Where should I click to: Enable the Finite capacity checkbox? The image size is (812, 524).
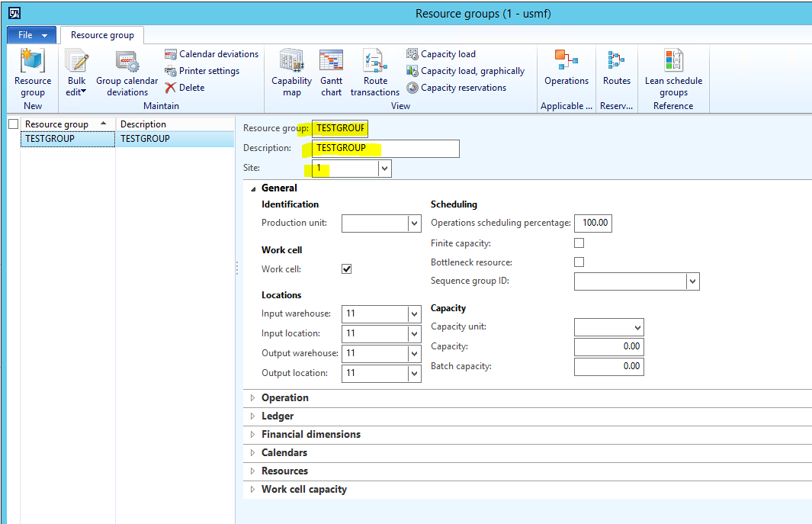pos(579,243)
